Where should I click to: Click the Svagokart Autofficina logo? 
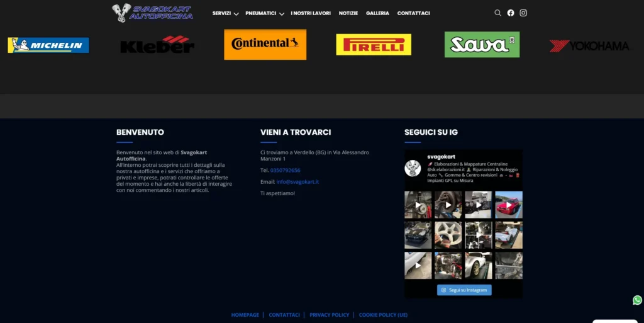coord(152,13)
